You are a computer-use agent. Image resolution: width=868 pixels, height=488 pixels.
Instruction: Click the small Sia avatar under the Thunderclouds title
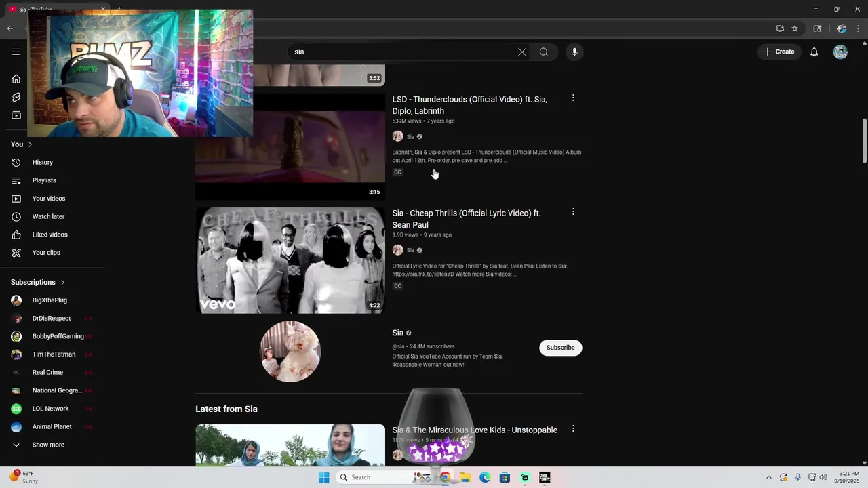[397, 136]
